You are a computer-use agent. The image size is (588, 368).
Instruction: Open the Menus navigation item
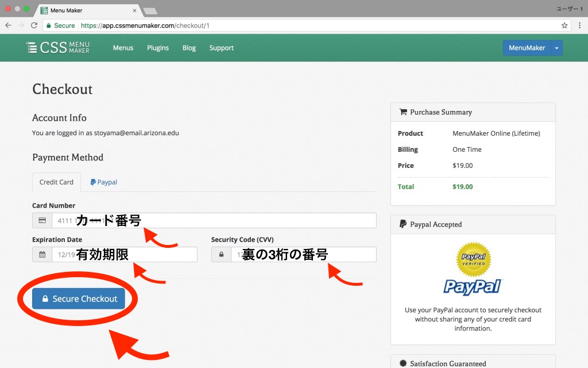pyautogui.click(x=123, y=48)
